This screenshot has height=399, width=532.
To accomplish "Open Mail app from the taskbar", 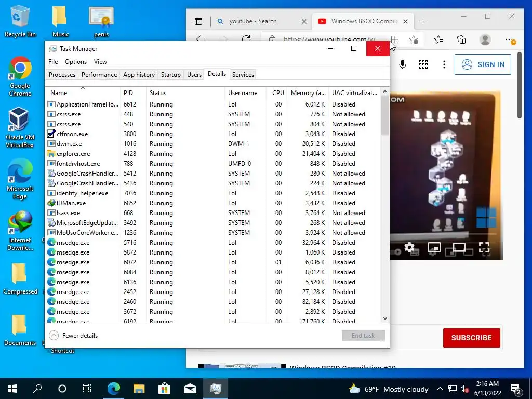I will 190,389.
